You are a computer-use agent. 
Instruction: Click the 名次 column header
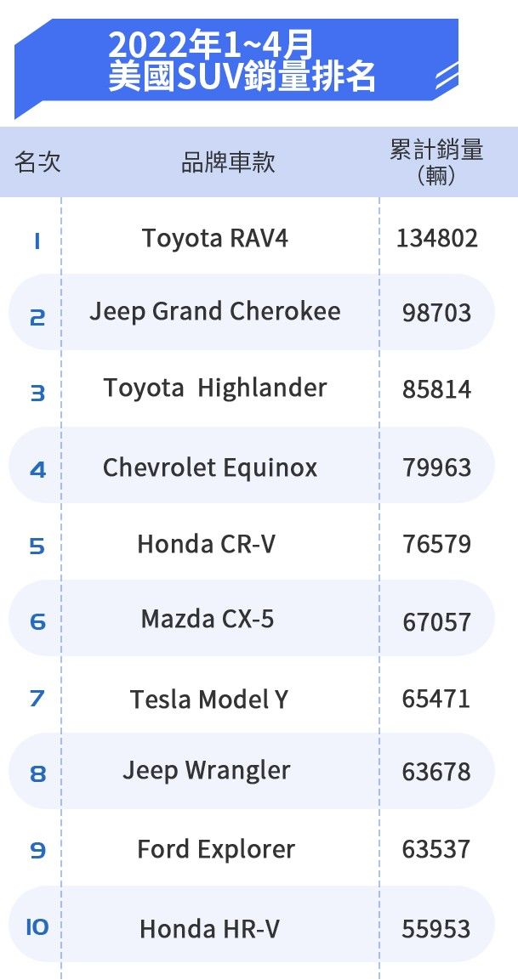click(37, 162)
